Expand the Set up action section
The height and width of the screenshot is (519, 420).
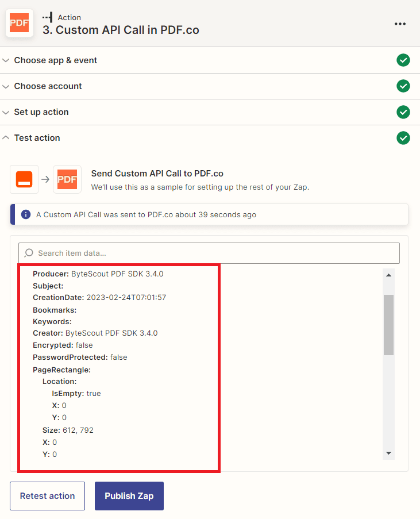click(x=41, y=112)
